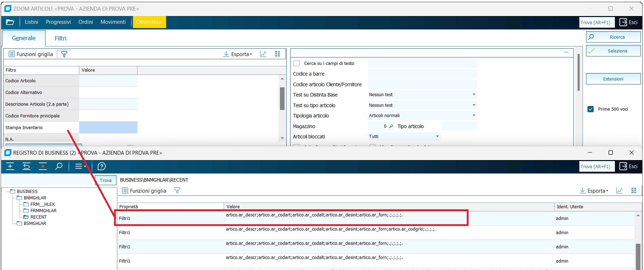Viewport: 644px width, 270px height.
Task: Click the Registro grid scrollbar up arrow
Action: [x=638, y=215]
